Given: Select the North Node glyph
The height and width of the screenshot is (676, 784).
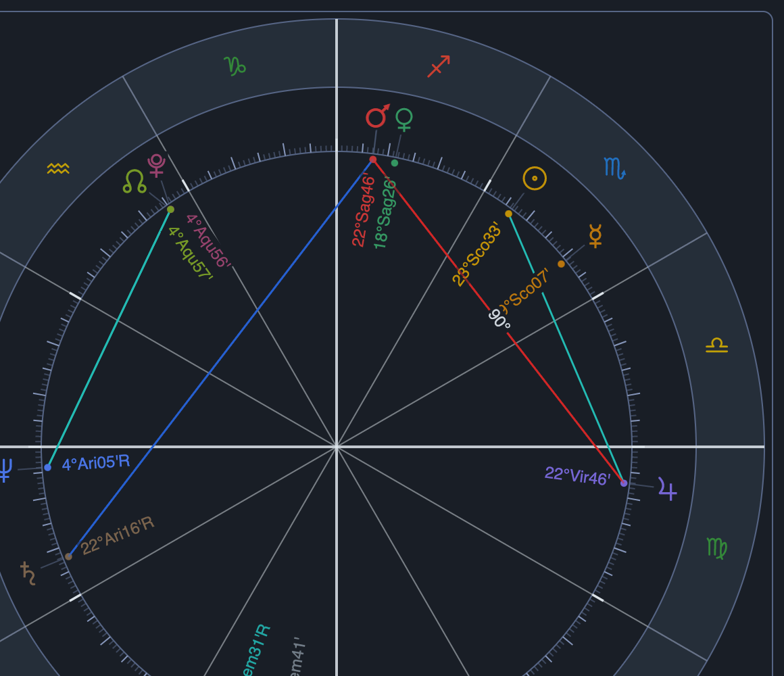Looking at the screenshot, I should [x=134, y=181].
